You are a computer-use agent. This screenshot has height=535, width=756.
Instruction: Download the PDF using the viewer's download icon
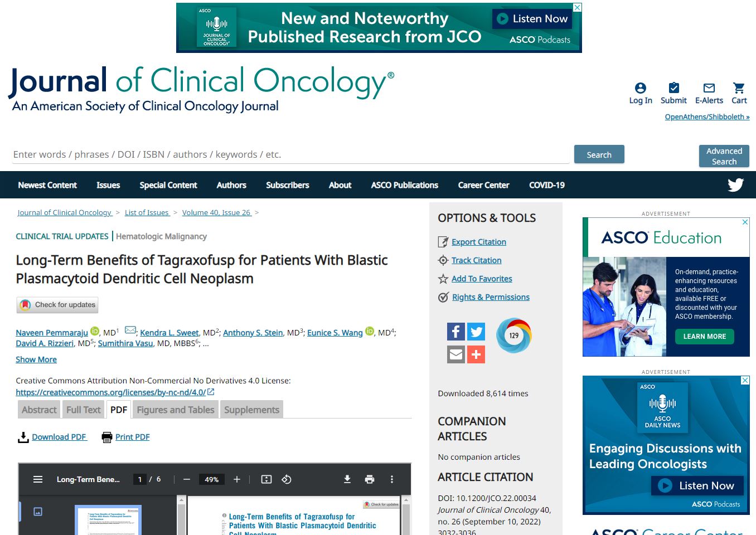(x=347, y=479)
